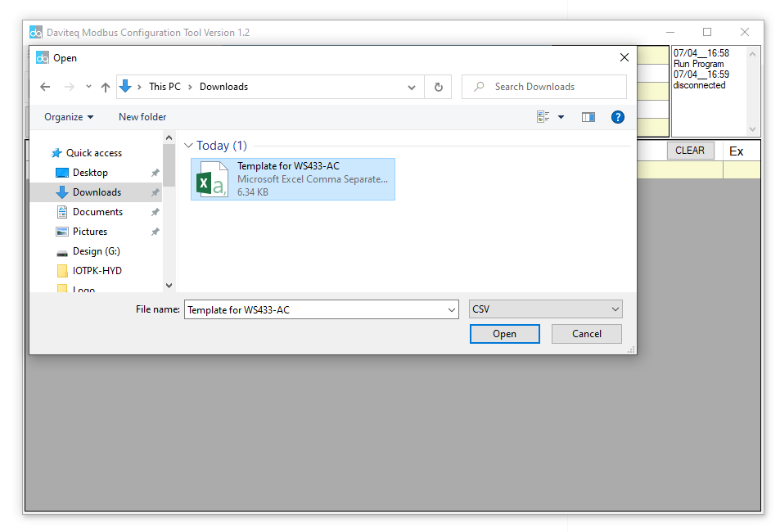Open Help with the question mark
Image resolution: width=780 pixels, height=532 pixels.
click(618, 117)
